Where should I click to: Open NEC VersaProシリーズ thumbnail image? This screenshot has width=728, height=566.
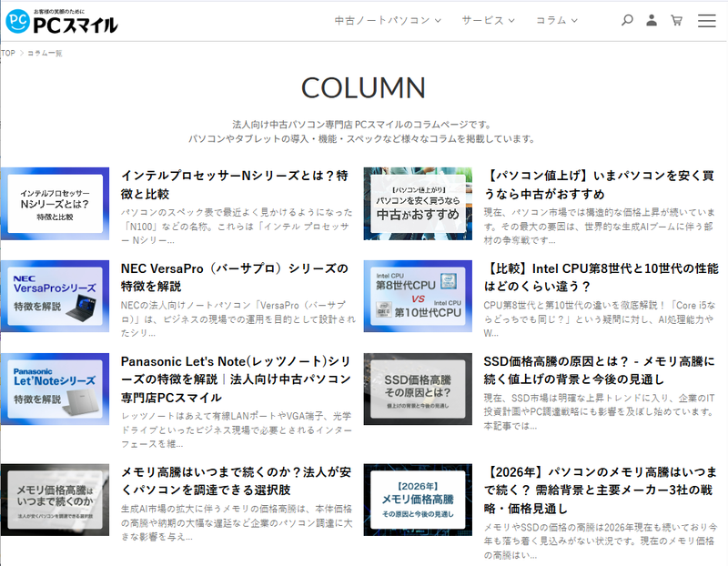pyautogui.click(x=55, y=296)
